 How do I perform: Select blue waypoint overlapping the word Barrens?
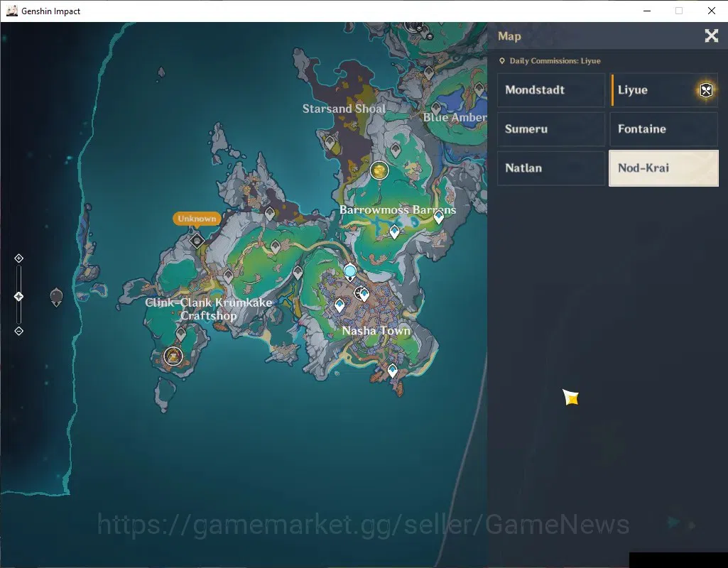[439, 217]
